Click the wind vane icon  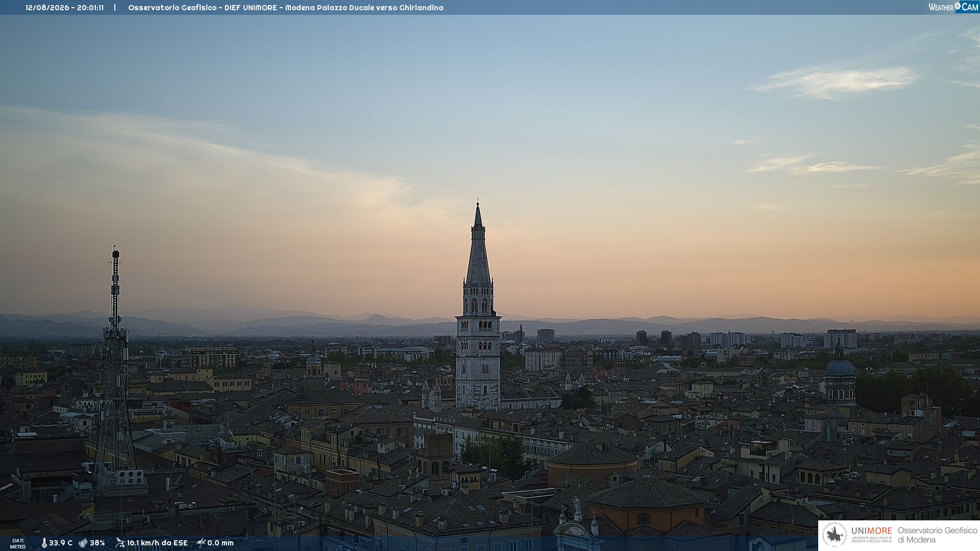pyautogui.click(x=120, y=543)
